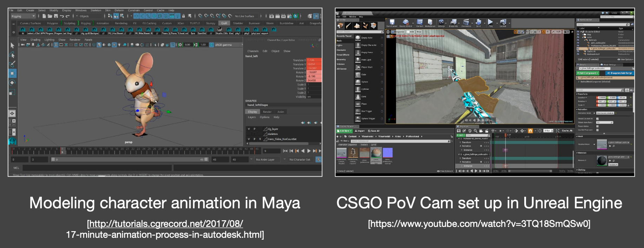Image resolution: width=644 pixels, height=248 pixels.
Task: Open the Skeleton menu in Maya
Action: click(96, 10)
